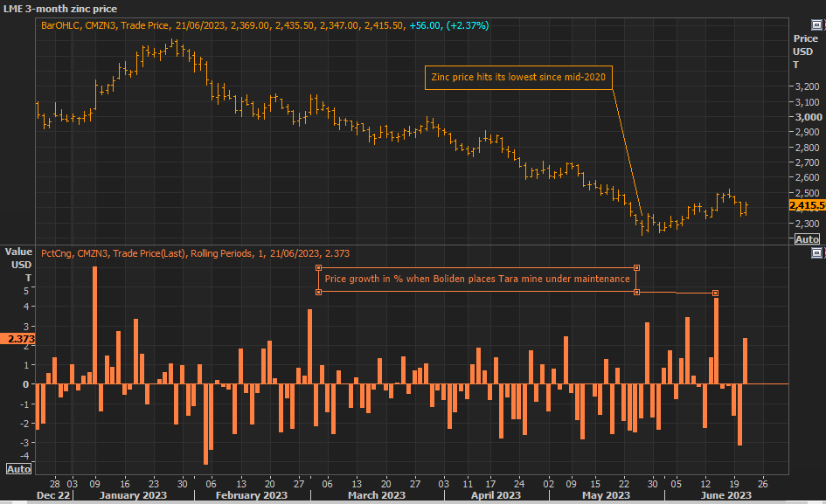Toggle Auto scale on percent change axis
This screenshot has height=504, width=826.
pos(18,469)
